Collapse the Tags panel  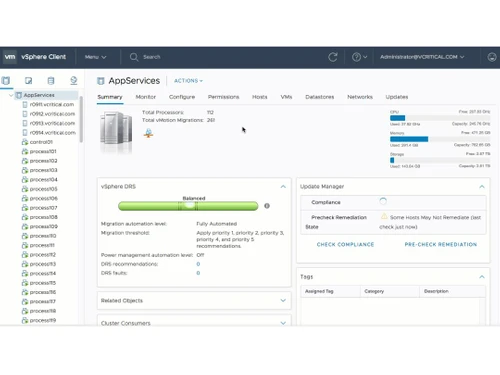tap(482, 277)
